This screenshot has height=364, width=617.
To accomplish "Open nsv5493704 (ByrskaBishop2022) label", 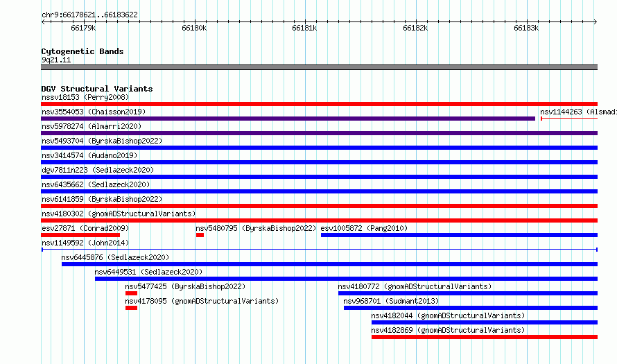I will 102,141.
